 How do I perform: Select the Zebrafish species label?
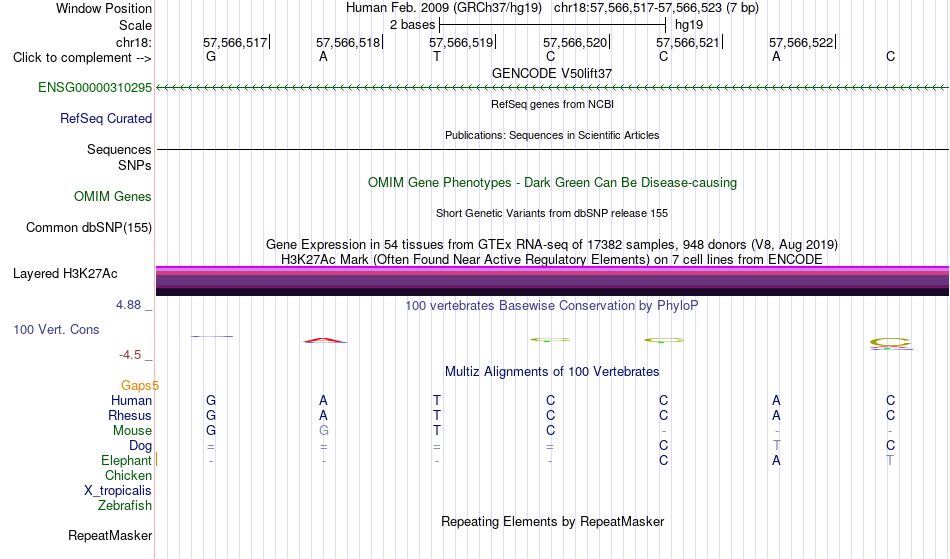click(x=125, y=506)
